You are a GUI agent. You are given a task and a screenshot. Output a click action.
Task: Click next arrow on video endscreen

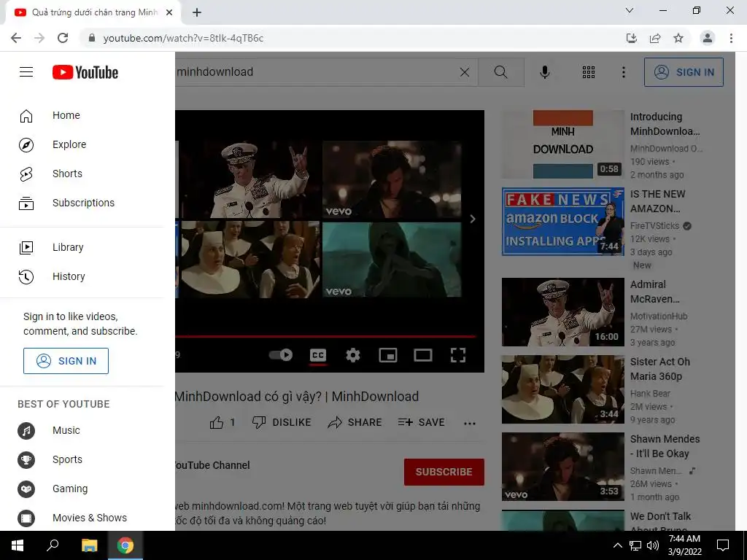pyautogui.click(x=473, y=219)
